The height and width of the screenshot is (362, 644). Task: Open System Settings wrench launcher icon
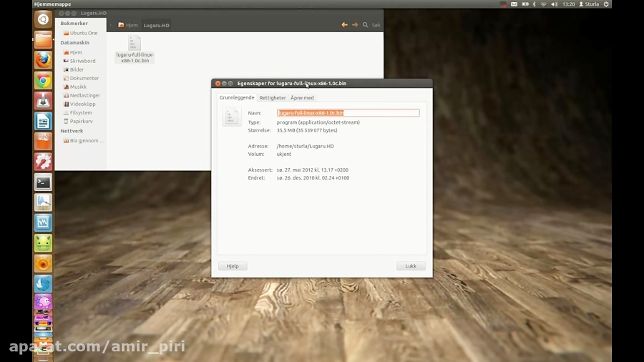[x=43, y=162]
